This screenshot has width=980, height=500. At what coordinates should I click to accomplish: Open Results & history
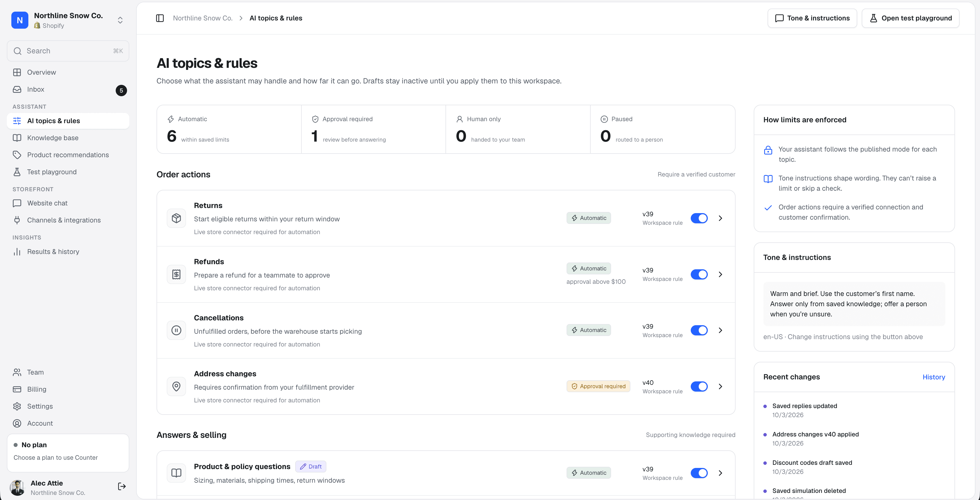pyautogui.click(x=68, y=252)
